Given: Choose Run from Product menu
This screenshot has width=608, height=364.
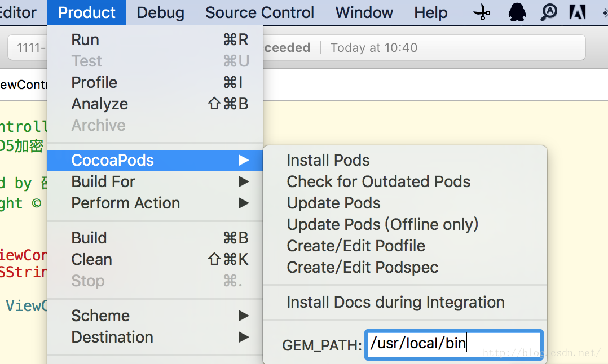Looking at the screenshot, I should point(155,39).
